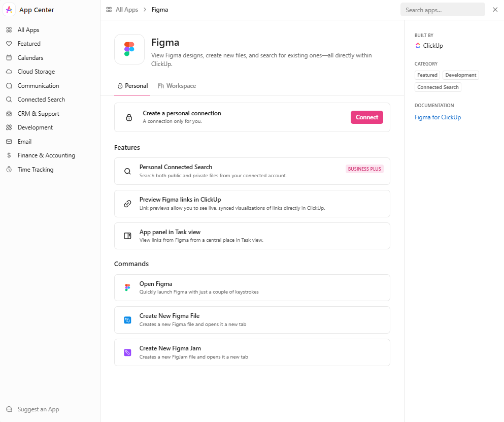Viewport: 504px width, 422px height.
Task: Click the BUSINESS PLUS badge
Action: pos(364,169)
